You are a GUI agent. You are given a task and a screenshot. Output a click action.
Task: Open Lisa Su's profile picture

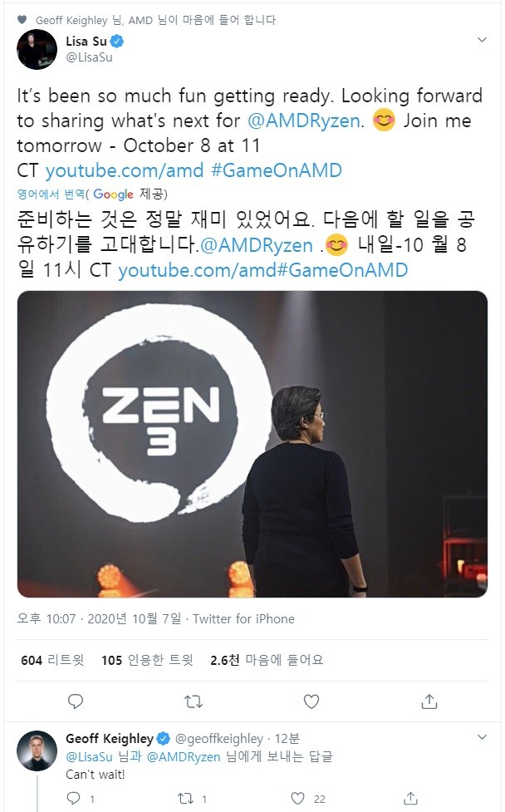tap(37, 50)
